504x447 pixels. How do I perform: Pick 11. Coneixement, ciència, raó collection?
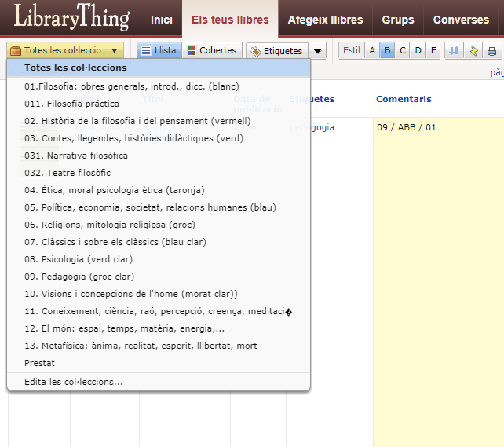pos(159,311)
